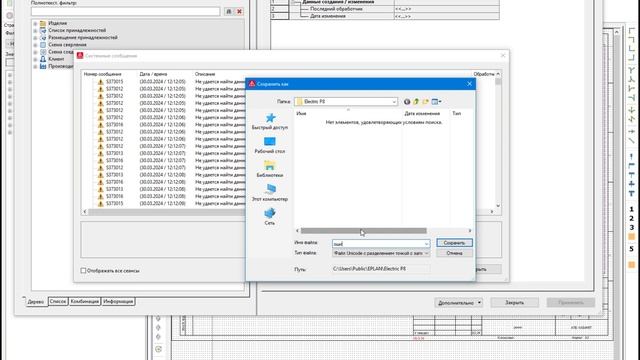The image size is (640, 360).
Task: Click the top-left corner angle connection icon
Action: [631, 32]
